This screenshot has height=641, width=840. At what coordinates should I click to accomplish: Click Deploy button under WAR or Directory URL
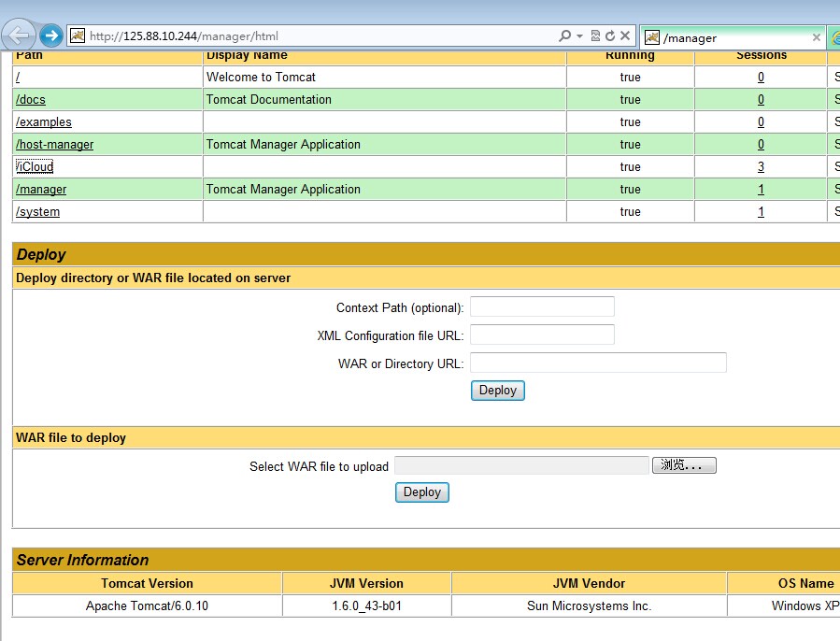coord(498,391)
